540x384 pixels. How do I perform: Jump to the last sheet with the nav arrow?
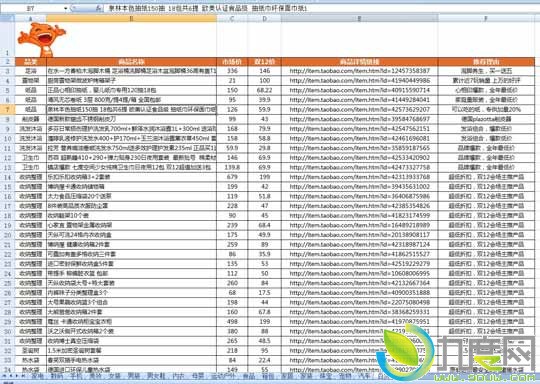23,376
